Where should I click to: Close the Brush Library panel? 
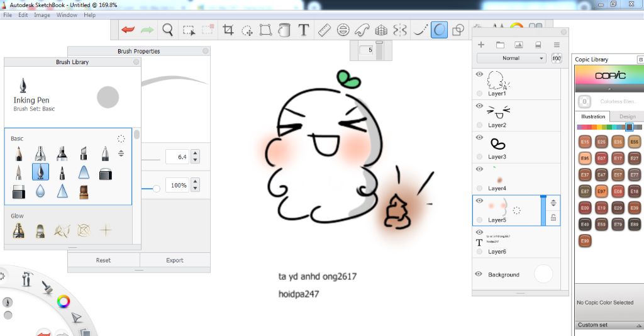tap(136, 62)
